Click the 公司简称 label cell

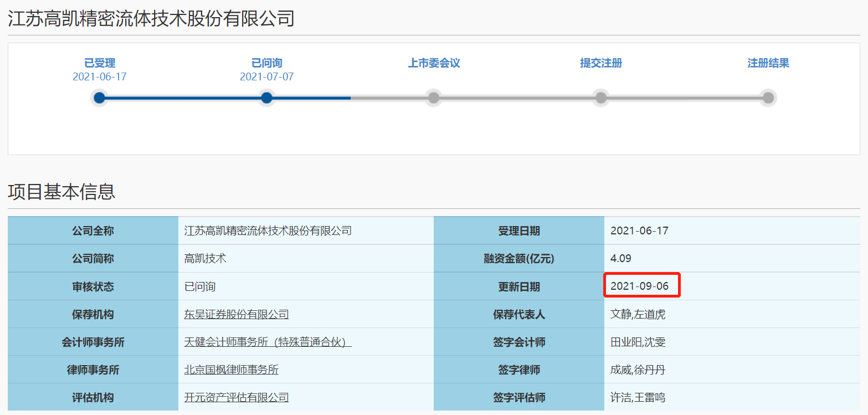pos(93,259)
